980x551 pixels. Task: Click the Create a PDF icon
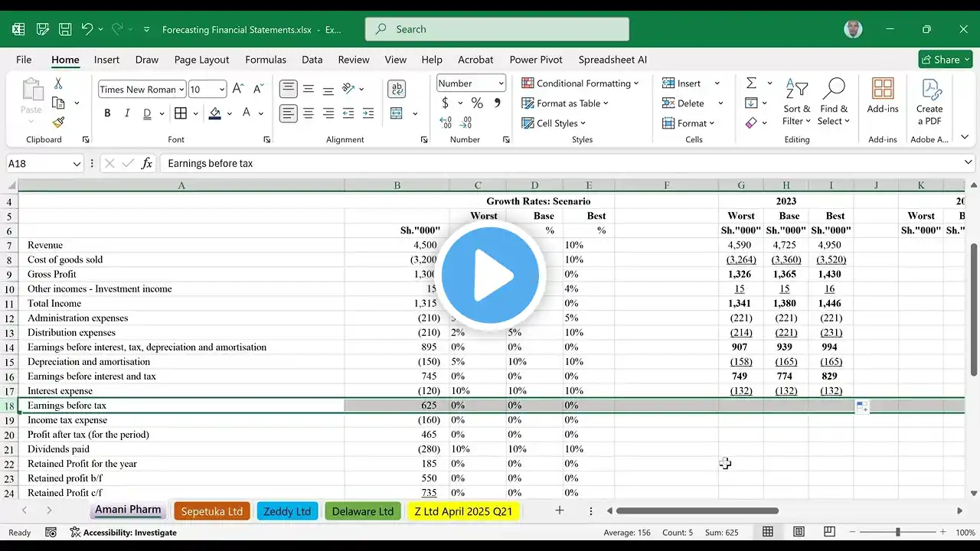point(929,103)
